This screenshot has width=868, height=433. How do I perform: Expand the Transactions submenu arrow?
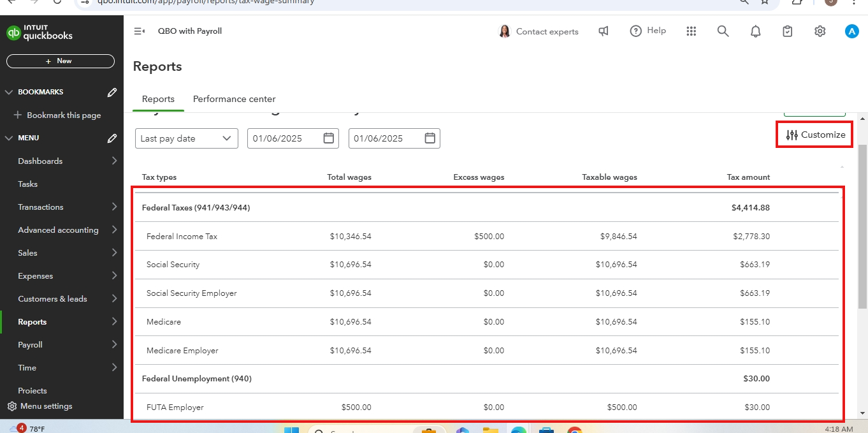[x=114, y=207]
